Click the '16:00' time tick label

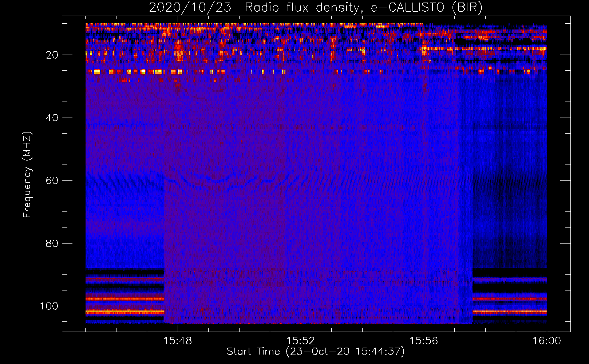pos(547,341)
